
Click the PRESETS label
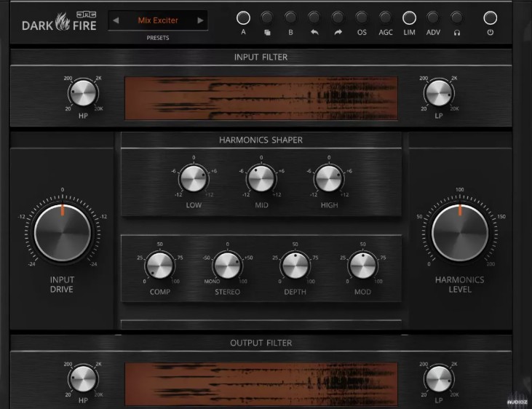point(158,38)
